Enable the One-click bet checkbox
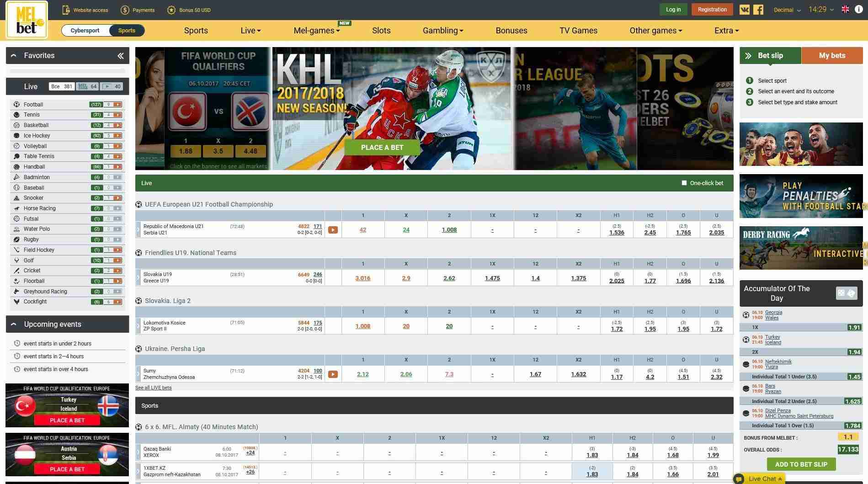868x484 pixels. 684,183
